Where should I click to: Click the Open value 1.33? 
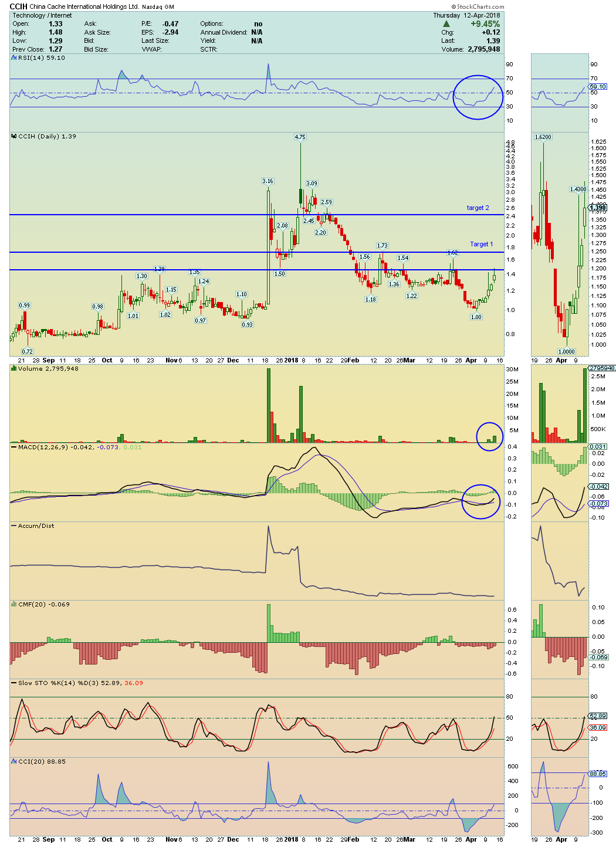(56, 24)
